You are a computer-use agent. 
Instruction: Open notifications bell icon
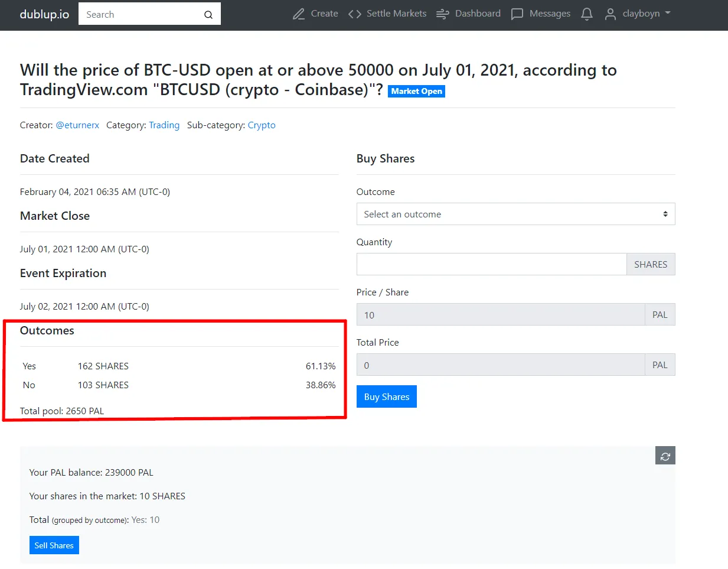coord(586,14)
